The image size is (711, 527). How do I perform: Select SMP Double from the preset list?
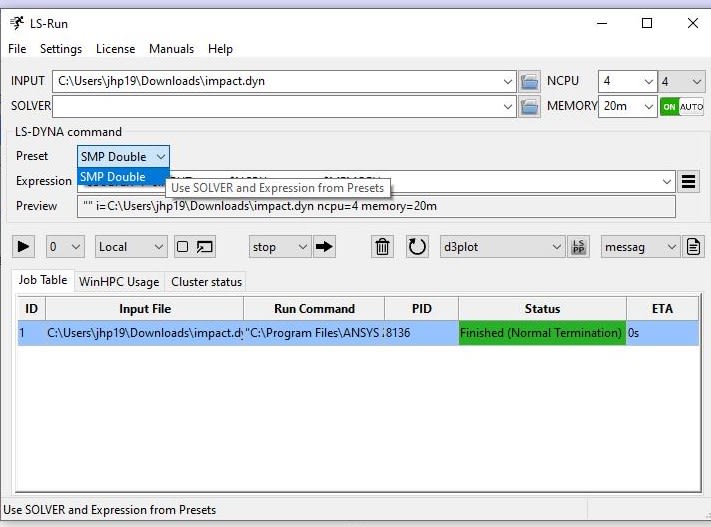(x=122, y=177)
